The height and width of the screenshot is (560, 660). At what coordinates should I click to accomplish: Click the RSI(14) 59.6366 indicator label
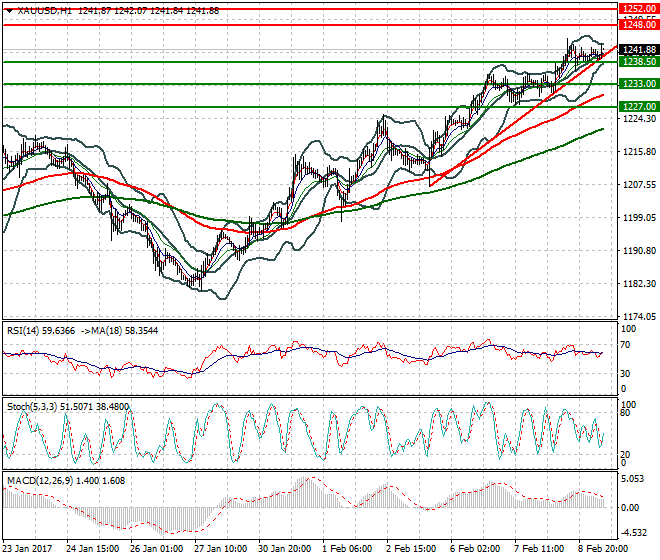point(41,331)
